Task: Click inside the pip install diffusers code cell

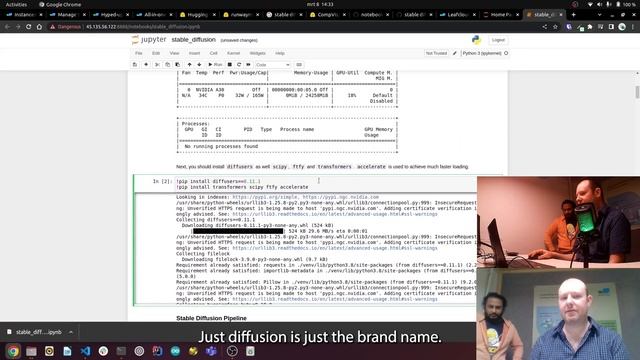Action: point(326,184)
